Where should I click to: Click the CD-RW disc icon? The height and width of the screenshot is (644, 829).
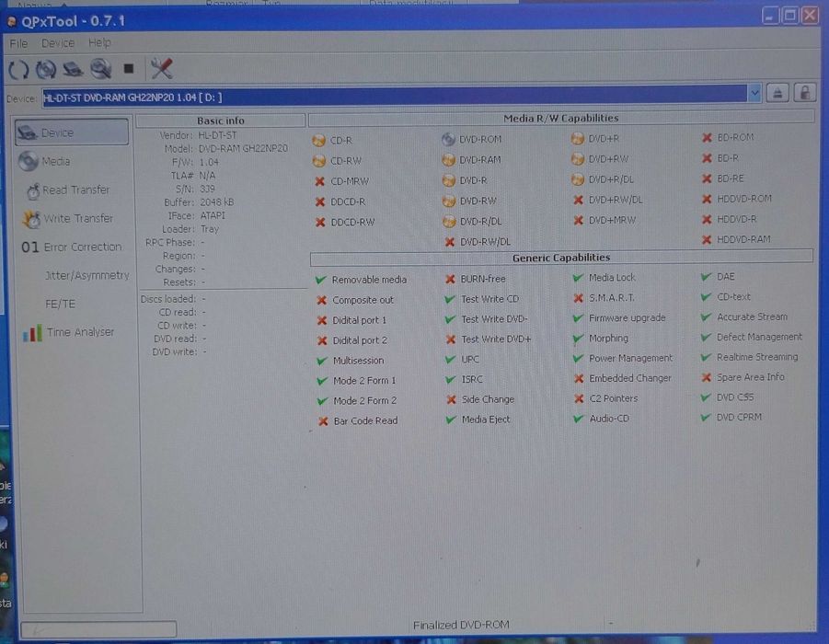[x=318, y=161]
